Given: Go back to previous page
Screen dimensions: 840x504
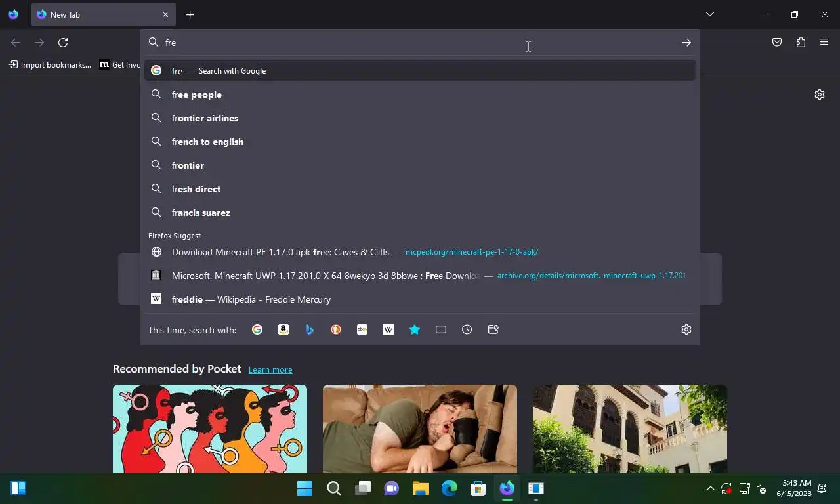Looking at the screenshot, I should click(16, 43).
